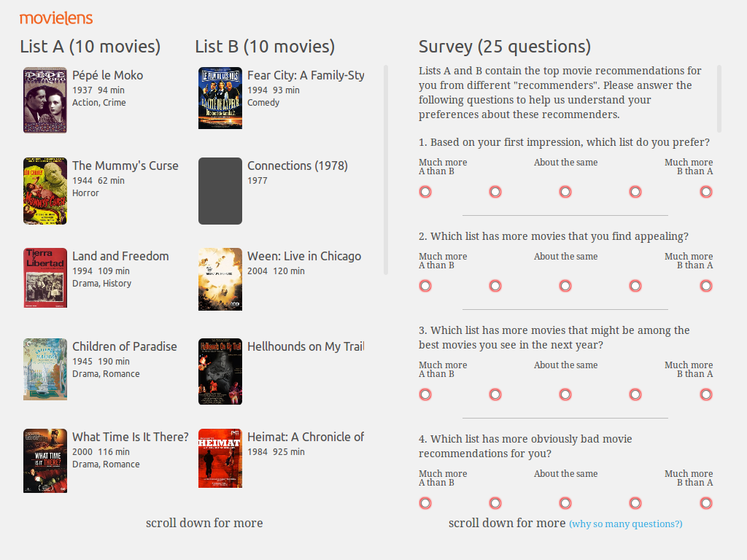Click the movie lists scrollbar
This screenshot has width=747, height=560.
tap(386, 169)
